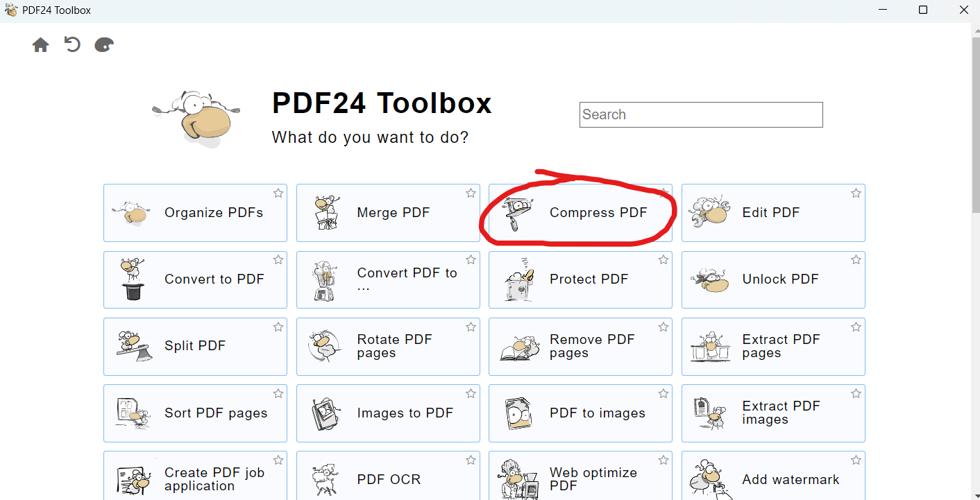Open the Edit PDF label
The image size is (980, 500).
(x=771, y=213)
